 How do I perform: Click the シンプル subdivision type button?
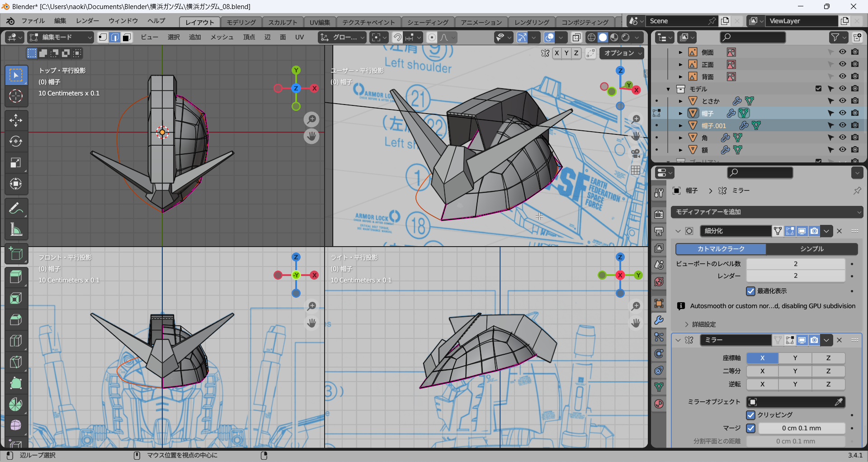pos(811,249)
